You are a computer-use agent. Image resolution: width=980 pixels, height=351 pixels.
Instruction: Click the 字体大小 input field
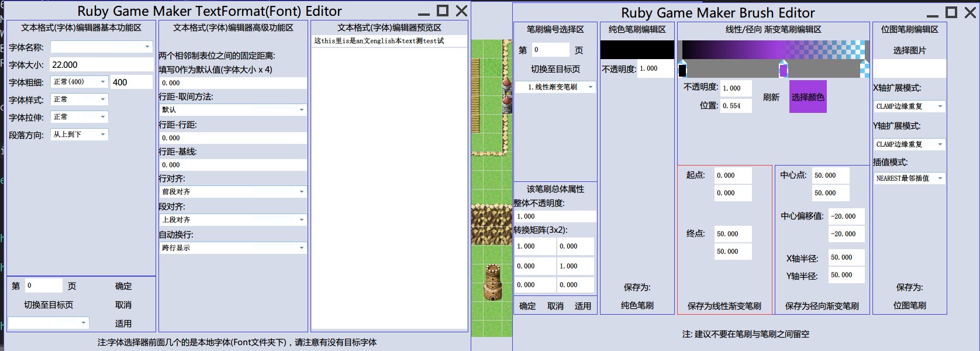click(x=102, y=65)
